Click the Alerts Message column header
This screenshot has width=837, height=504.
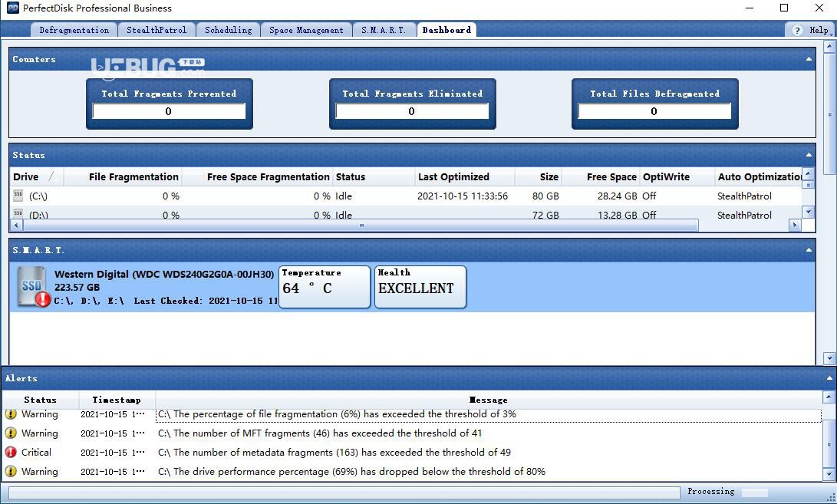tap(489, 400)
